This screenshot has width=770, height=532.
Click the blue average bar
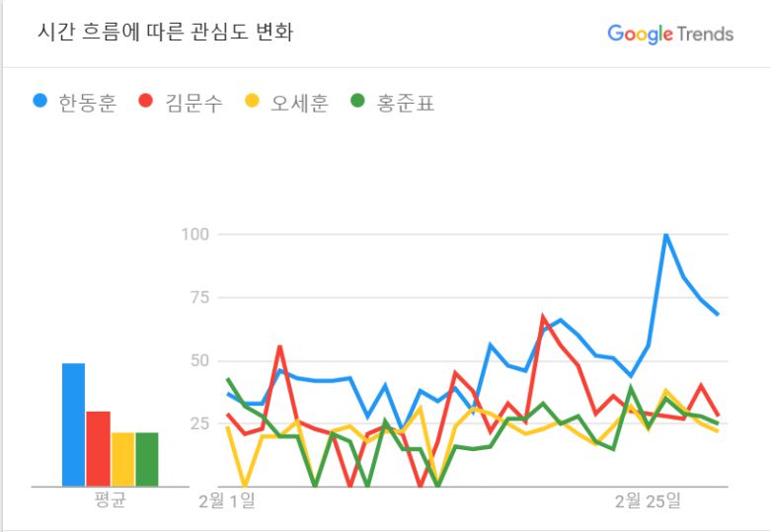point(74,424)
